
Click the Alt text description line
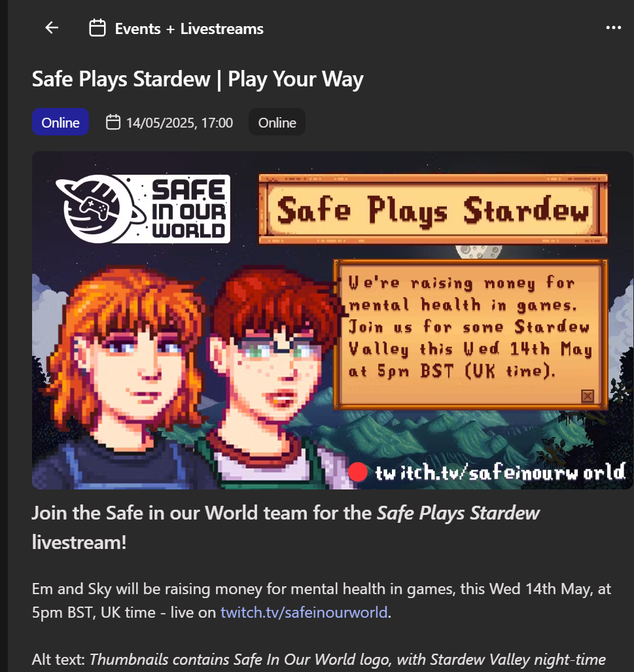(319, 659)
